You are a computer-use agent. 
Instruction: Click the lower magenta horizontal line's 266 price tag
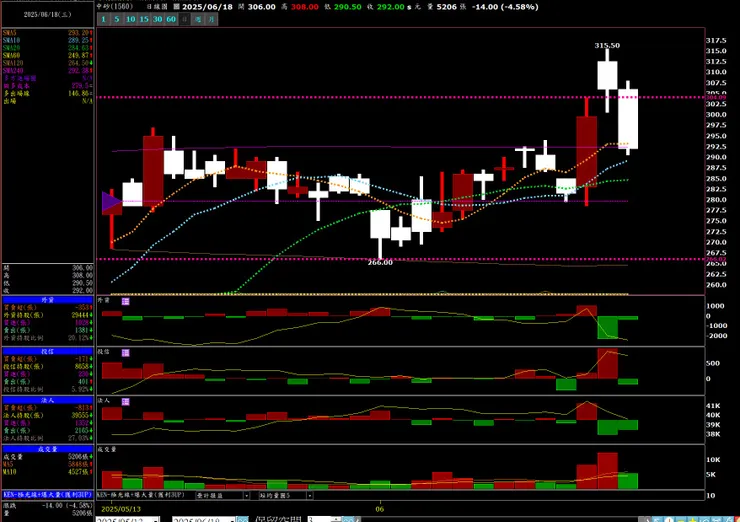pyautogui.click(x=716, y=259)
